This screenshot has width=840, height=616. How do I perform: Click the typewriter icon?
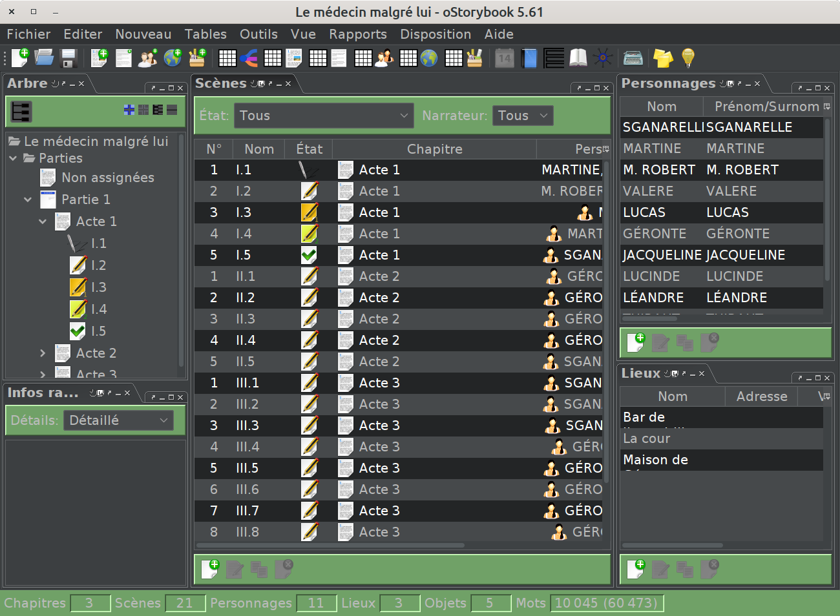(633, 58)
